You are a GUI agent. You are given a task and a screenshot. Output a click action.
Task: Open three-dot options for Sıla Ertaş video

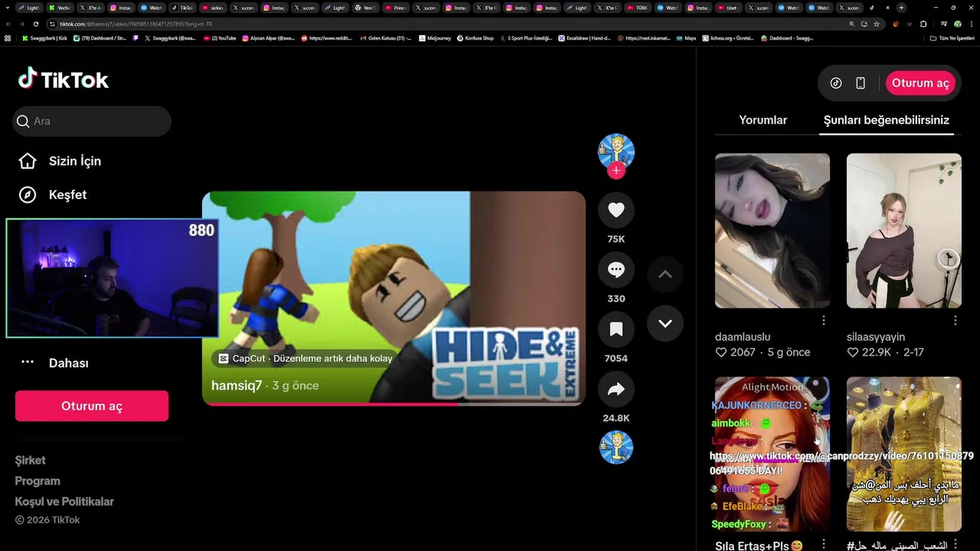tap(824, 544)
